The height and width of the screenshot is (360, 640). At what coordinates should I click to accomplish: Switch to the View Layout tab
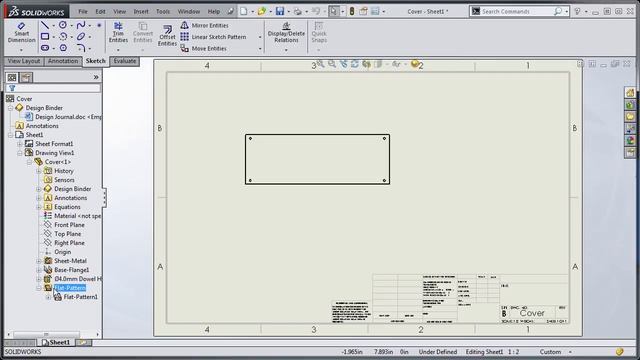coord(24,61)
